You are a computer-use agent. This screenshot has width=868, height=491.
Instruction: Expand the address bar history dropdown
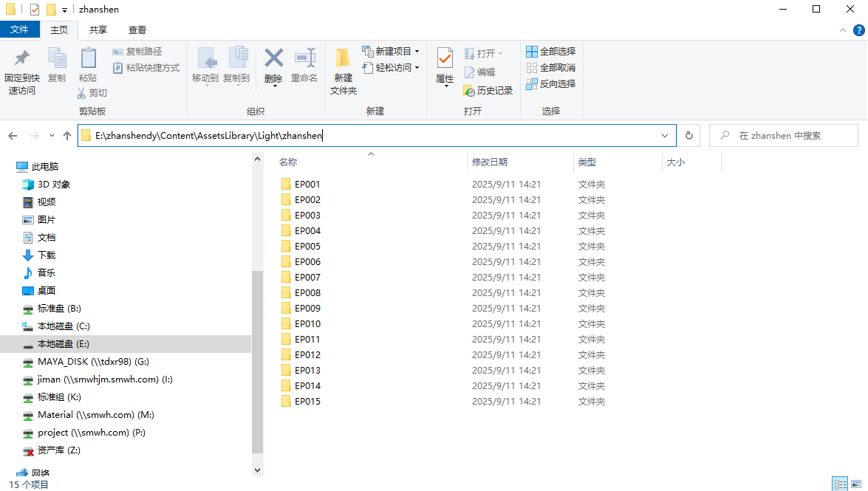coord(665,136)
